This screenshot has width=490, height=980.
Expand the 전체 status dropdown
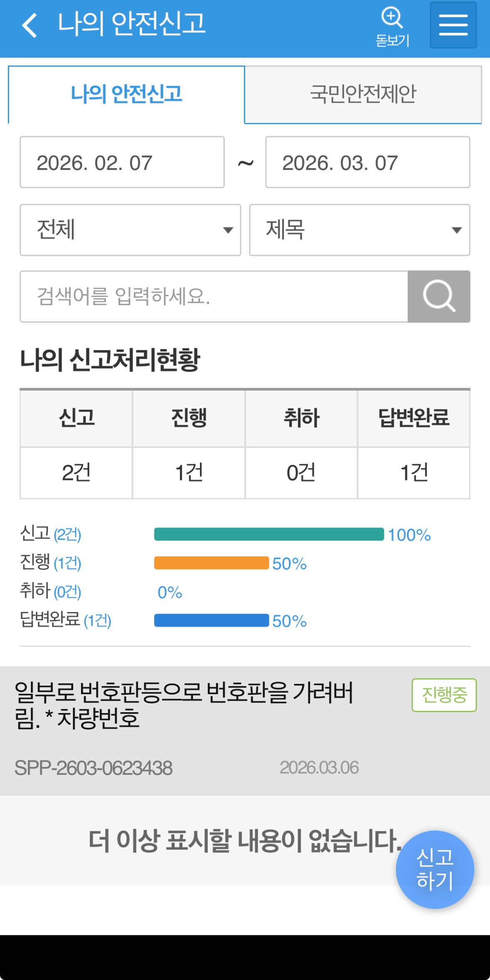[x=131, y=230]
